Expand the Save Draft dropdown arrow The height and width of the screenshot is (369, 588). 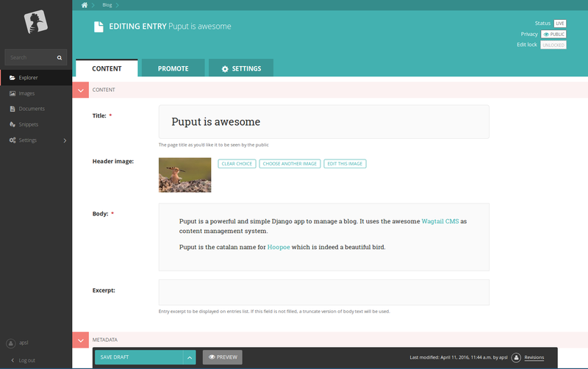click(x=190, y=357)
